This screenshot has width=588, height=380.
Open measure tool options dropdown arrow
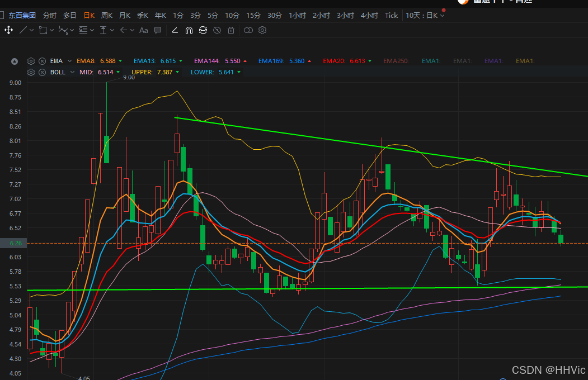click(112, 30)
